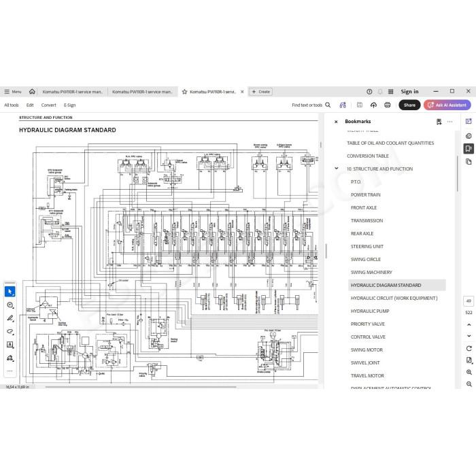This screenshot has width=476, height=476.
Task: Open the Menu hamburger button
Action: [13, 92]
